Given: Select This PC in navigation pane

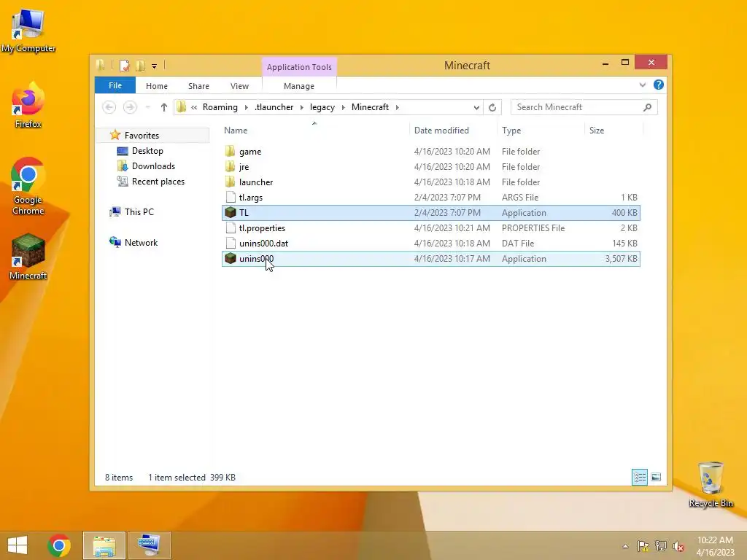Looking at the screenshot, I should click(139, 212).
